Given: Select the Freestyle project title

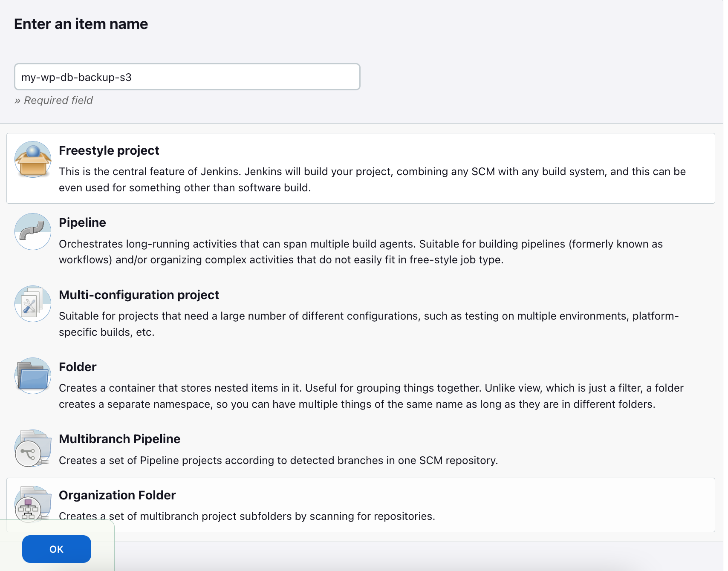Looking at the screenshot, I should [109, 150].
